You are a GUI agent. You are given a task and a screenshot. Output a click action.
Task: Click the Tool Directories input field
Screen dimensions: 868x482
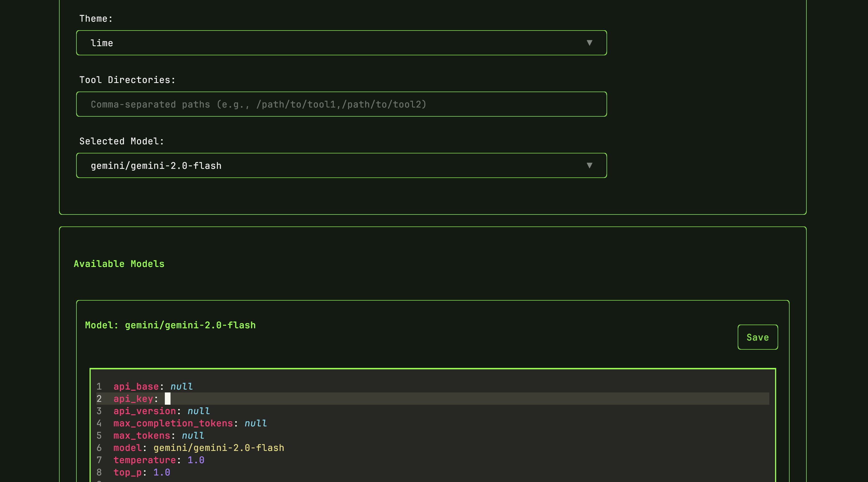coord(341,104)
